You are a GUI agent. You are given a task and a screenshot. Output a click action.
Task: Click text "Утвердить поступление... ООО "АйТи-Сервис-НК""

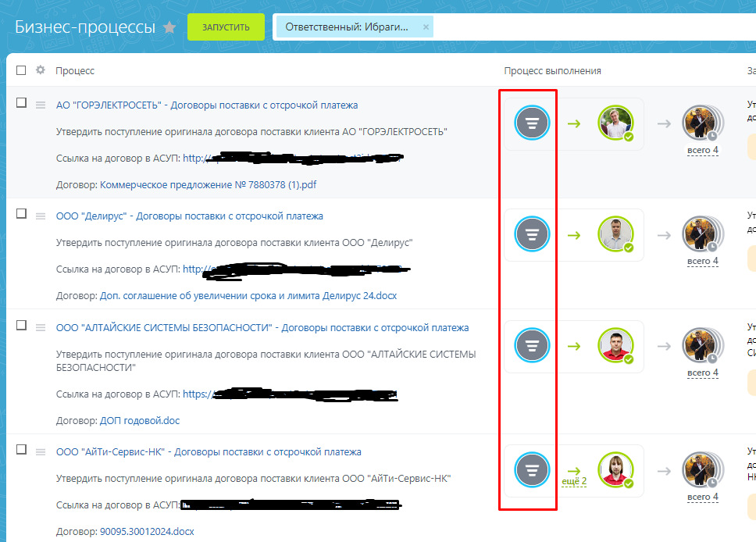coord(253,478)
